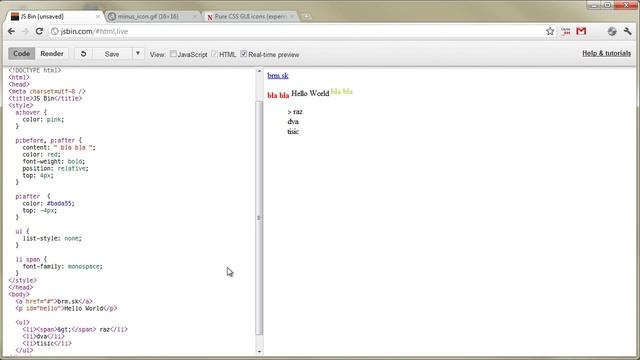
Task: Click the browser forward arrow
Action: [25, 31]
